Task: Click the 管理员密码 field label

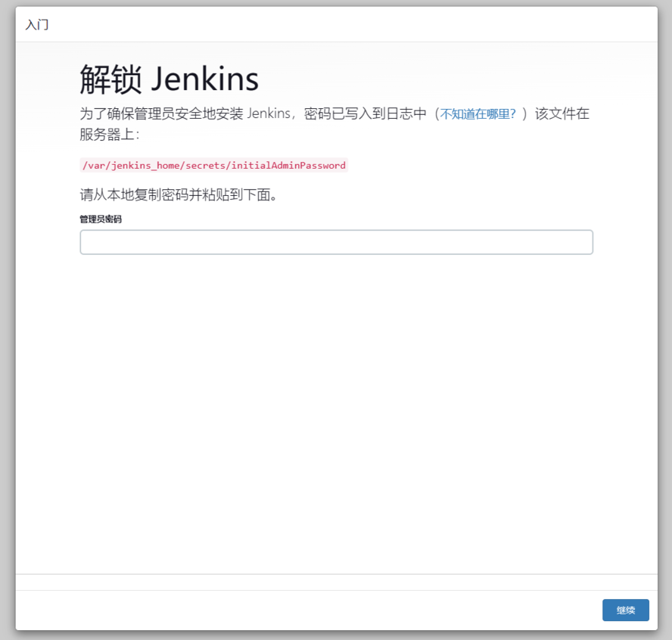Action: [x=99, y=219]
